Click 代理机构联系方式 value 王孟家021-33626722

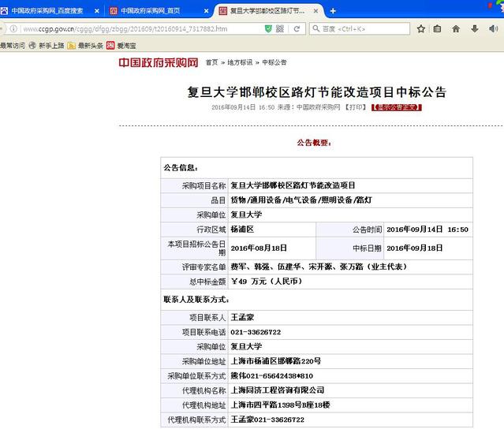[x=267, y=420]
